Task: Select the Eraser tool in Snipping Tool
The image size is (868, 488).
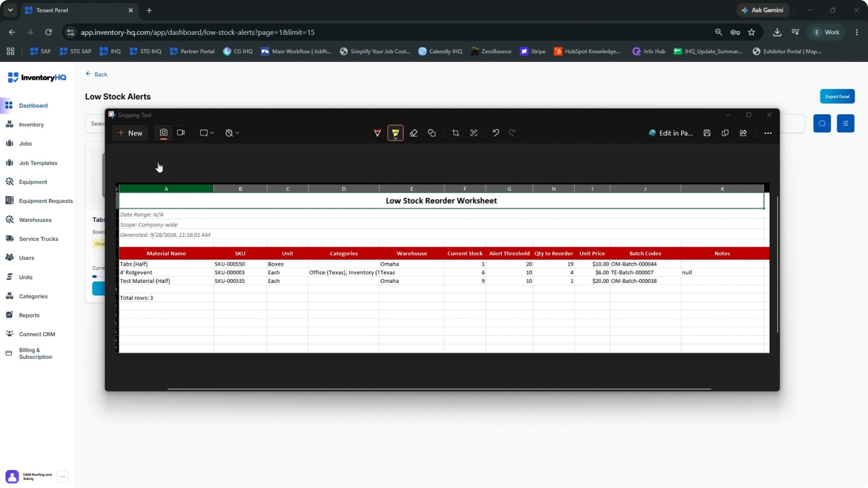Action: pyautogui.click(x=413, y=133)
